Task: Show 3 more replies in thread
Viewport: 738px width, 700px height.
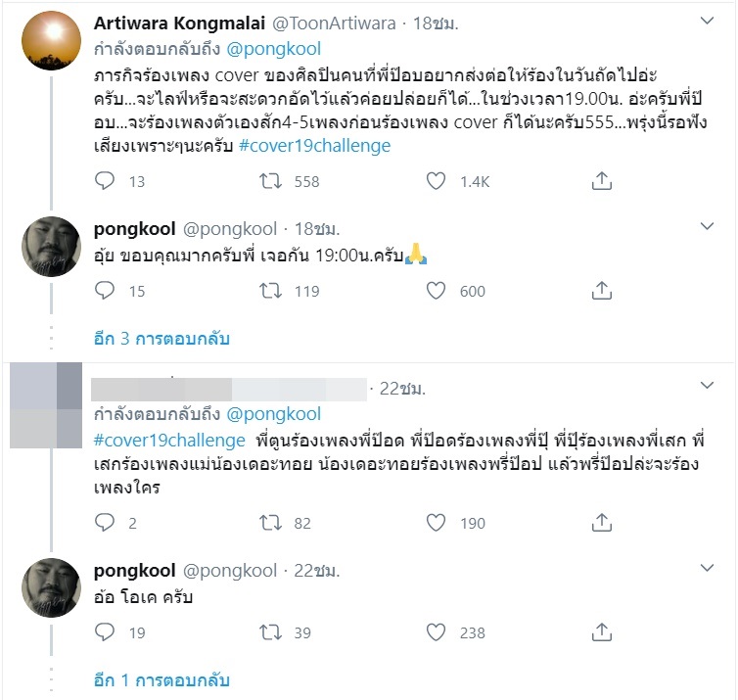Action: 161,339
